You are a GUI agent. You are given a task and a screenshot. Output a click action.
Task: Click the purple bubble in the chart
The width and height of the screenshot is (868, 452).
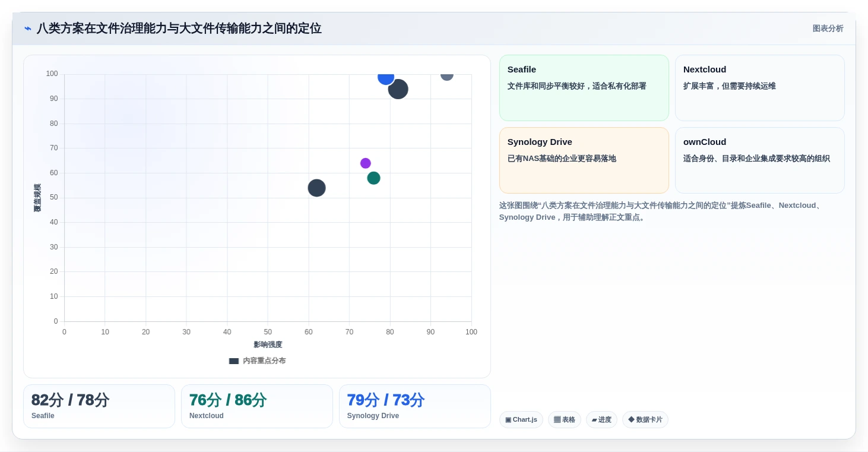click(x=366, y=163)
